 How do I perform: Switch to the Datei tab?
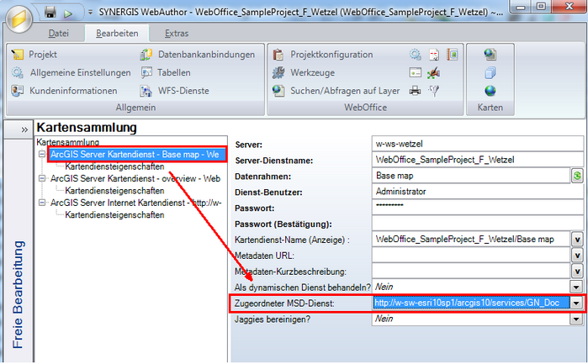click(x=59, y=34)
